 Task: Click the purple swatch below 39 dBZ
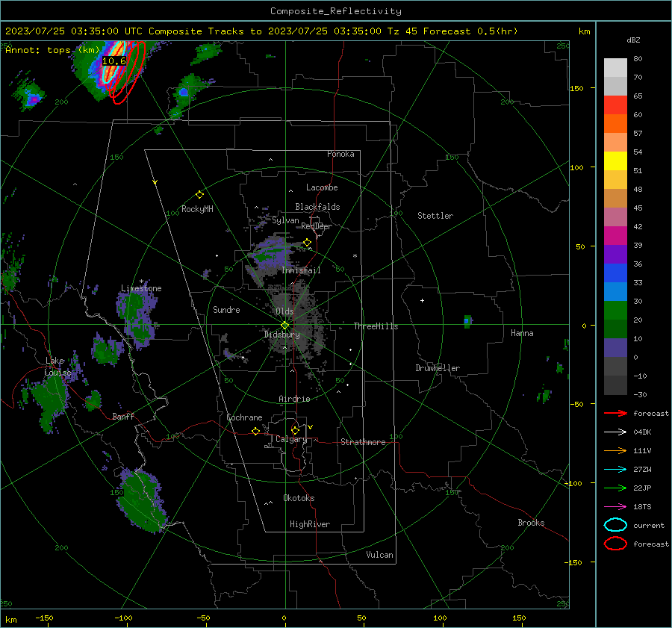pos(615,254)
